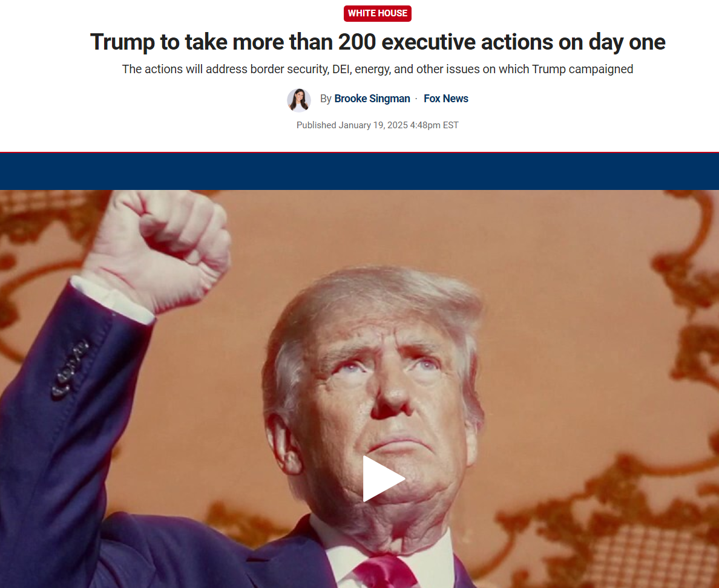The image size is (719, 588).
Task: Follow the Fox News byline link
Action: click(445, 99)
